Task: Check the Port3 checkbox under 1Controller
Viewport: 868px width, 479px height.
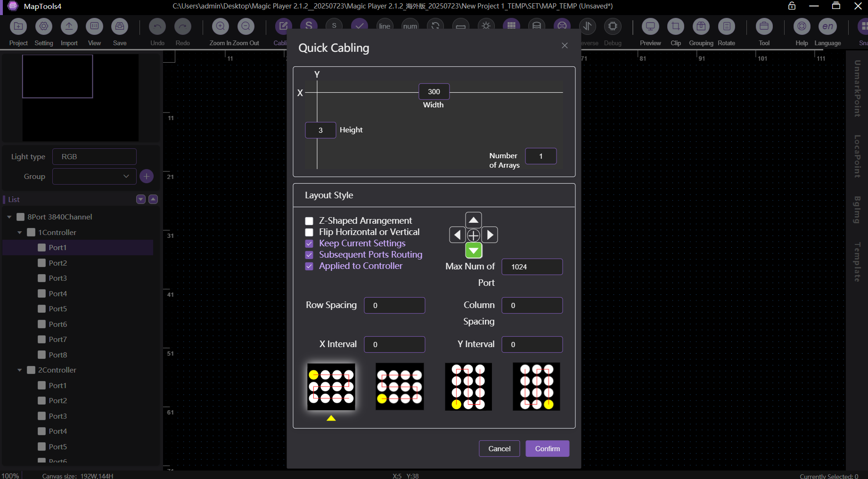Action: pyautogui.click(x=42, y=278)
